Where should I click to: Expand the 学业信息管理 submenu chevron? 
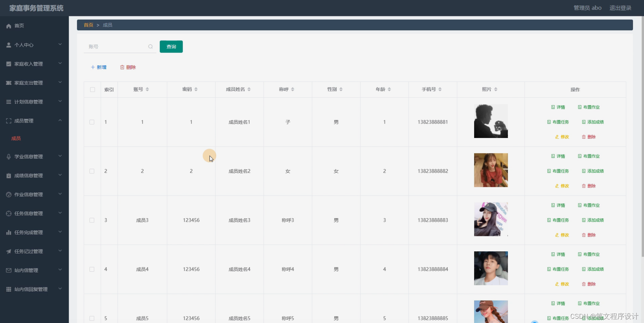tap(60, 156)
